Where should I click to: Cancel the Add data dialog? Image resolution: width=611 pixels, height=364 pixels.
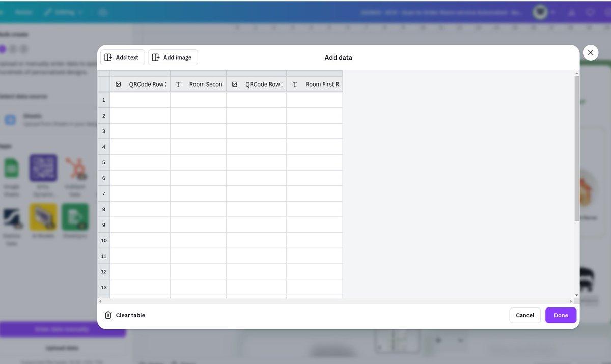(x=525, y=315)
